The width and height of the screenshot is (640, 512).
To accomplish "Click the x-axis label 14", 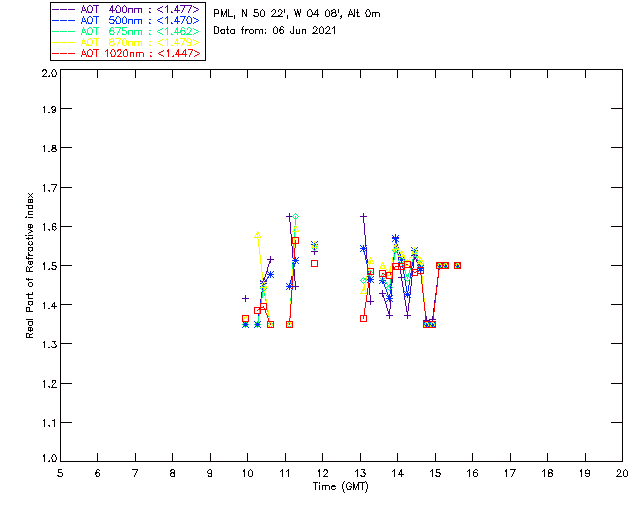I will click(398, 473).
